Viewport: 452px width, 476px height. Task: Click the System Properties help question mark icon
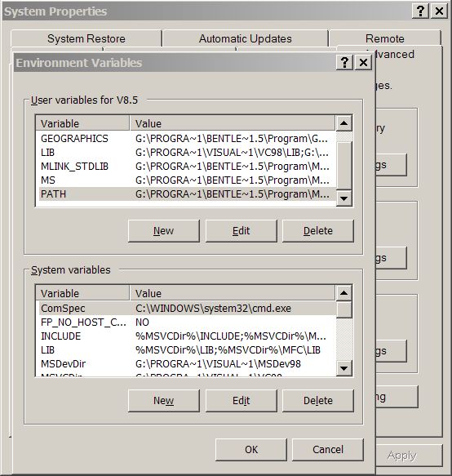coord(420,11)
